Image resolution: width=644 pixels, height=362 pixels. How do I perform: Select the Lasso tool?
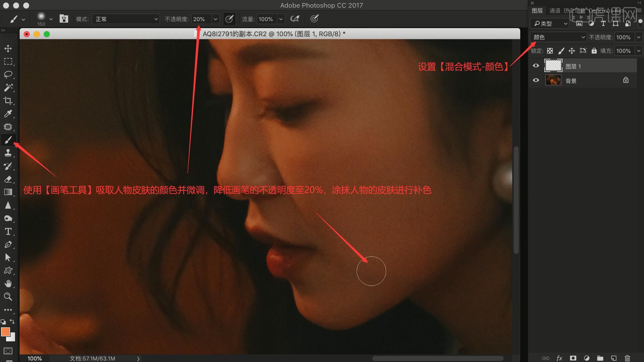[8, 74]
